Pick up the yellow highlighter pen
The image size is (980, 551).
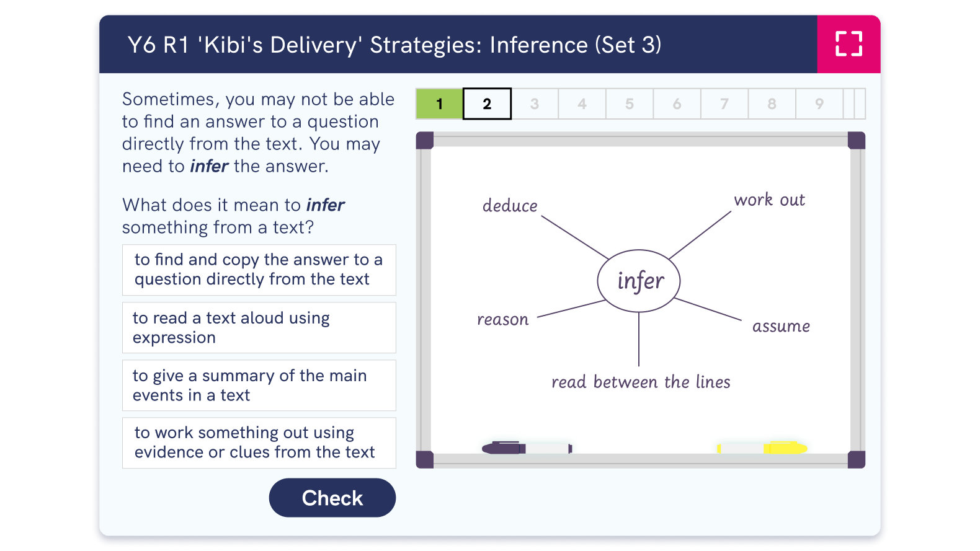point(783,445)
